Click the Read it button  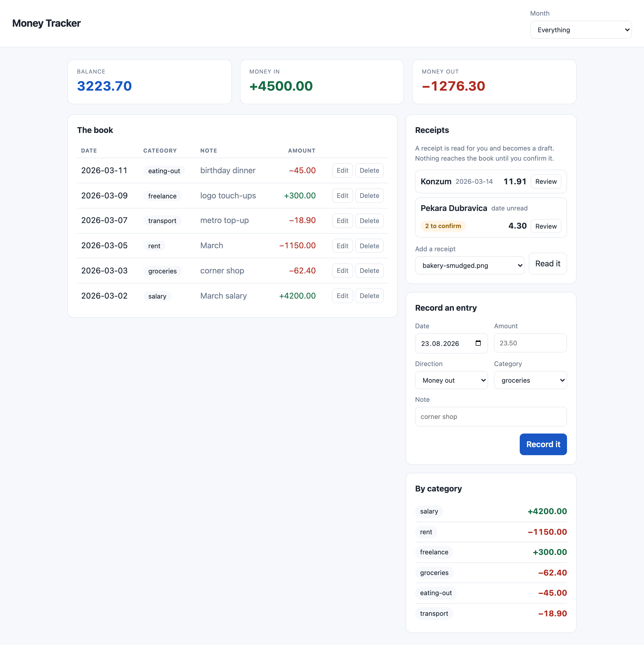coord(548,264)
